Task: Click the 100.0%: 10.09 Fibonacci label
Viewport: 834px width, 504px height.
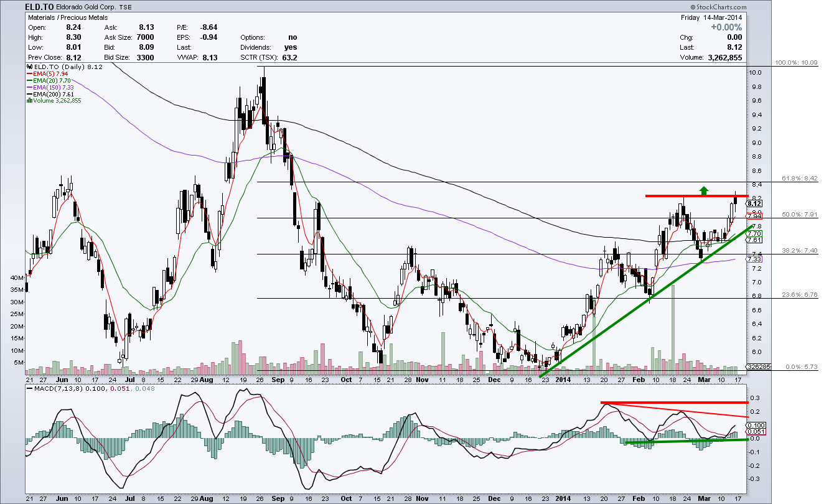Action: [795, 63]
